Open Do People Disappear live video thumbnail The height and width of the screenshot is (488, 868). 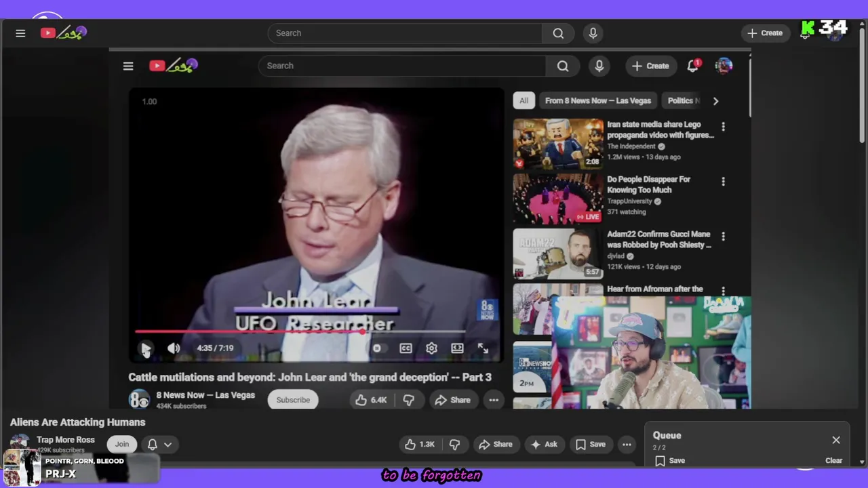tap(558, 198)
